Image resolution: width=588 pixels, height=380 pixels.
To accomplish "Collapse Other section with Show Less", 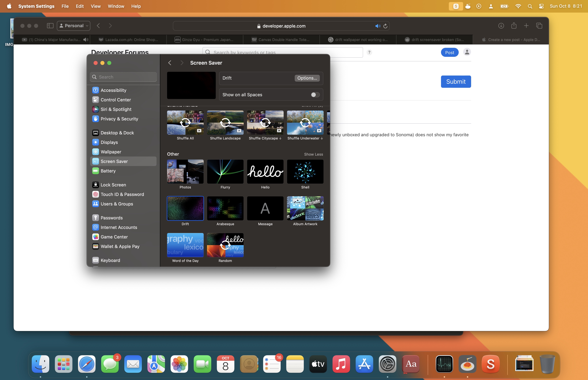I will (x=313, y=154).
